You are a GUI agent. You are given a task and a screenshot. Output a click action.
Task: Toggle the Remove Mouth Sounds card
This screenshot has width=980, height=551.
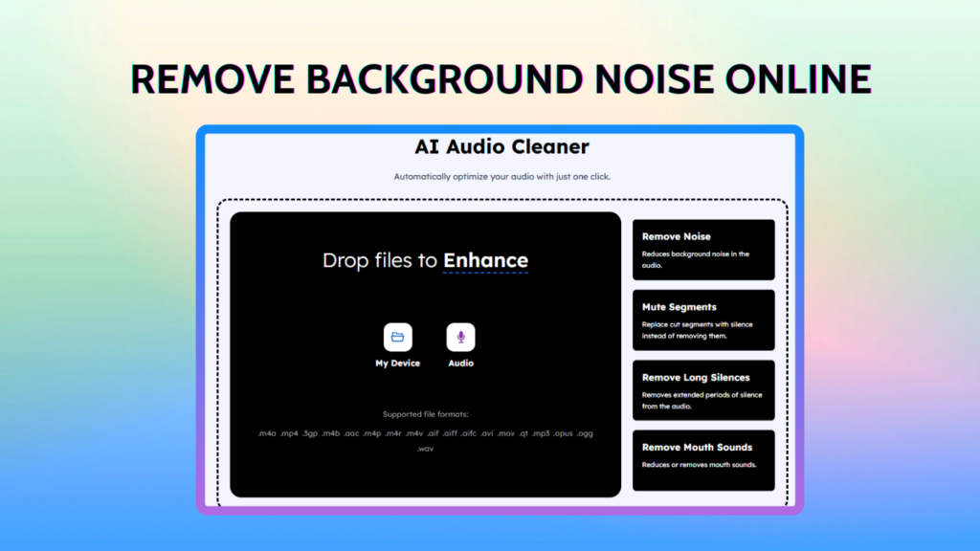click(x=702, y=460)
